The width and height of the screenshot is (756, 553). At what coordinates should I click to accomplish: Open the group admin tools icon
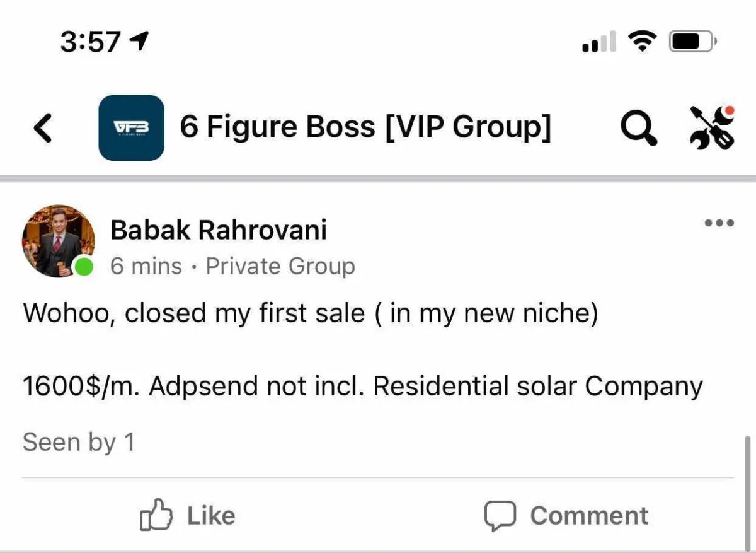tap(713, 127)
